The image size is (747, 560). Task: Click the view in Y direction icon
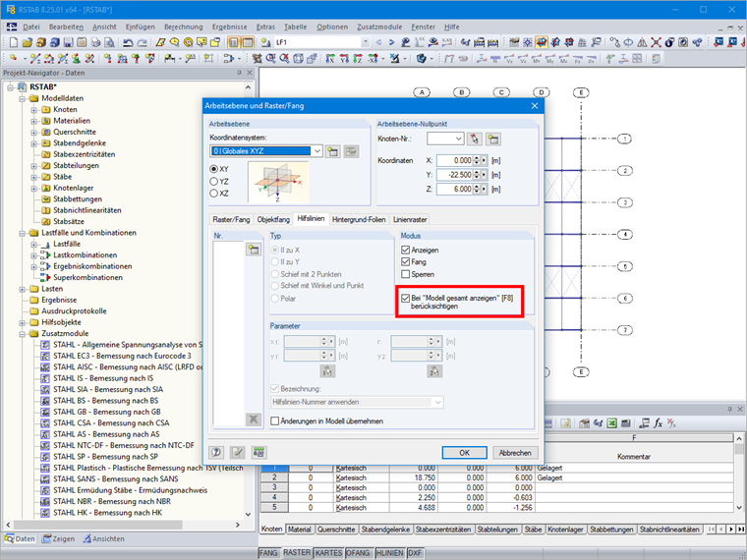[x=344, y=59]
